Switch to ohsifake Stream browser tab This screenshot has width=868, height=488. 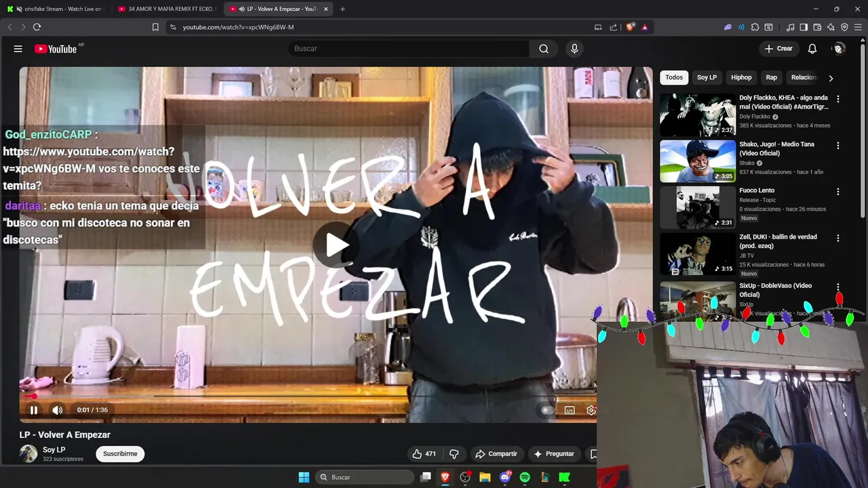[54, 9]
